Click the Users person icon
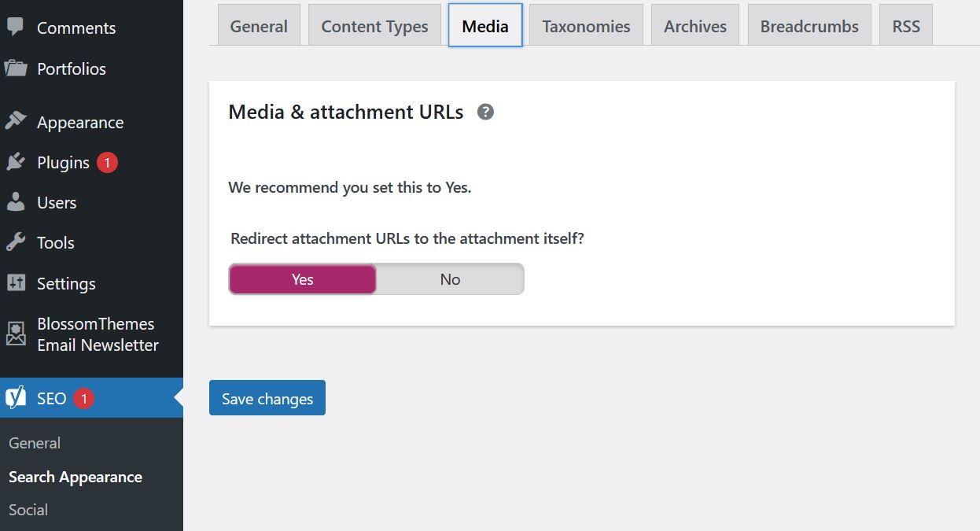Screen dimensions: 980x531 coord(15,202)
